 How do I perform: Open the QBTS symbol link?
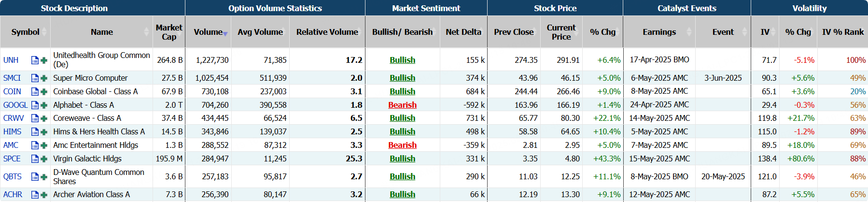(13, 177)
